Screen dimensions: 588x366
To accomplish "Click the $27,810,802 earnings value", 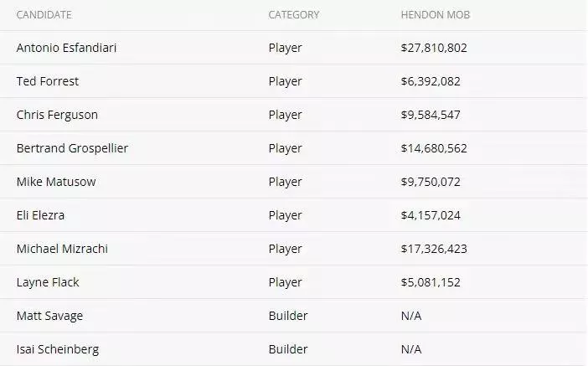I will [434, 48].
